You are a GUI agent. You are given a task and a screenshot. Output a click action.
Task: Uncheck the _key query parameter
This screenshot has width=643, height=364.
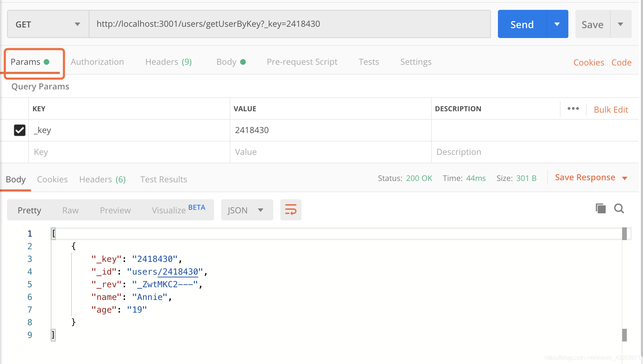pyautogui.click(x=19, y=130)
